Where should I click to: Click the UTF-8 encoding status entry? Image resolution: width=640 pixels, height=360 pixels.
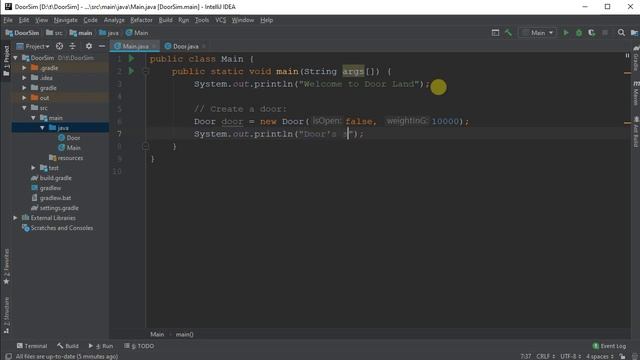[x=570, y=356]
